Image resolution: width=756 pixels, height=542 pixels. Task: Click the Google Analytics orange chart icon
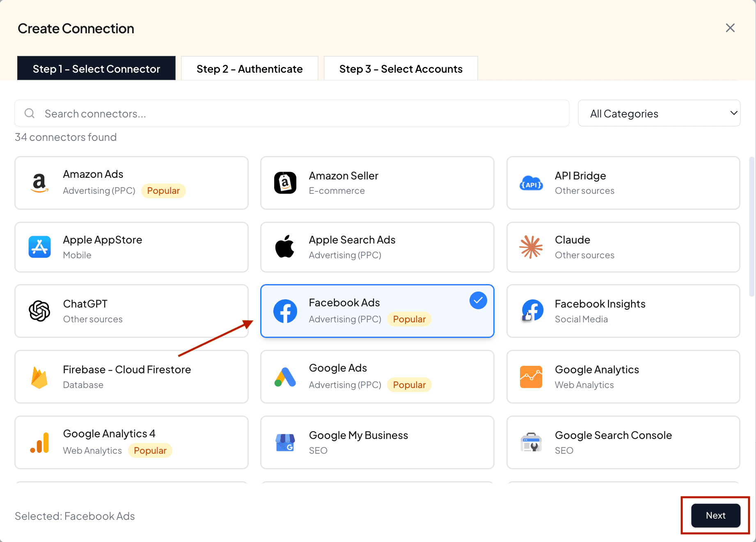(531, 377)
